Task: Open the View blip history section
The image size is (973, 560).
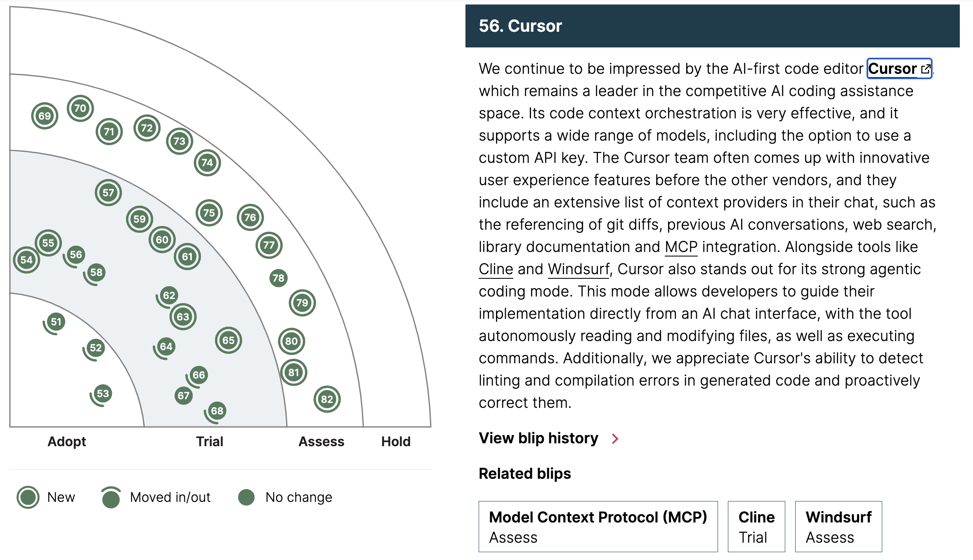Action: [538, 438]
